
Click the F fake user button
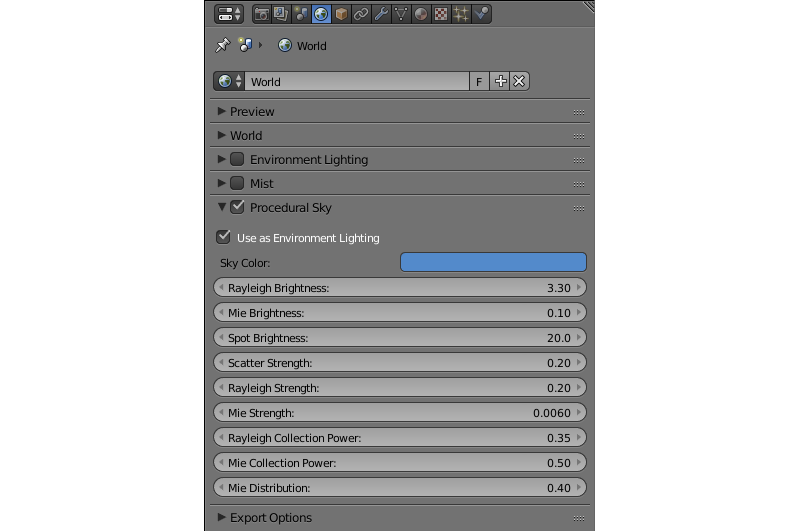pos(479,81)
